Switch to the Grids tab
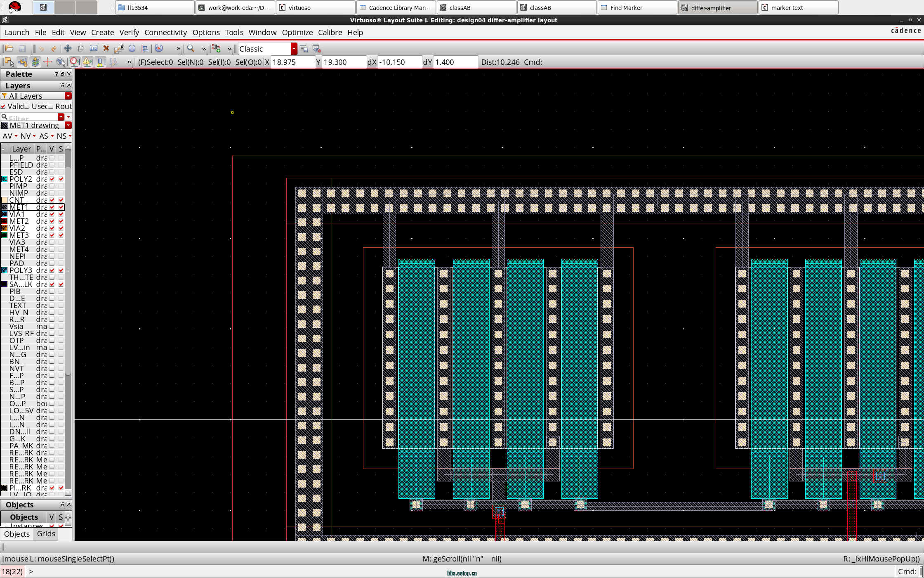This screenshot has height=578, width=924. [x=46, y=533]
